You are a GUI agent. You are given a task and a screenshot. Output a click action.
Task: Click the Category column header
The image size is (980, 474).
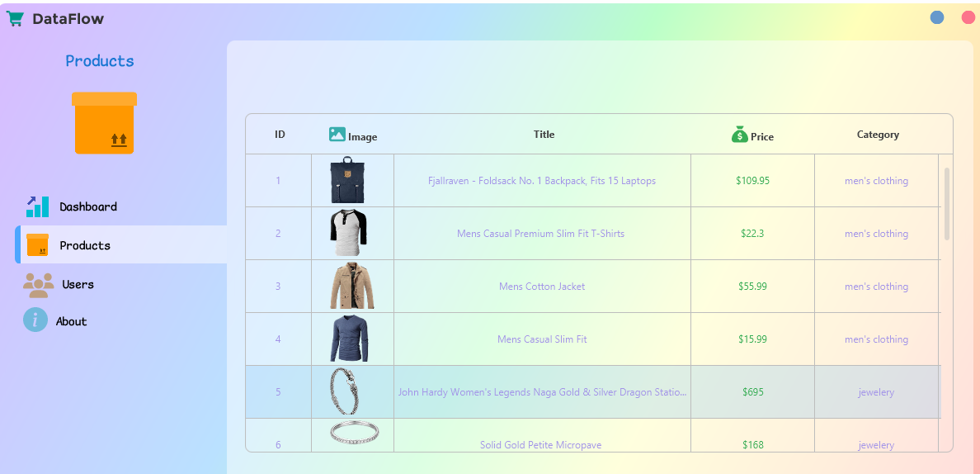pos(878,135)
